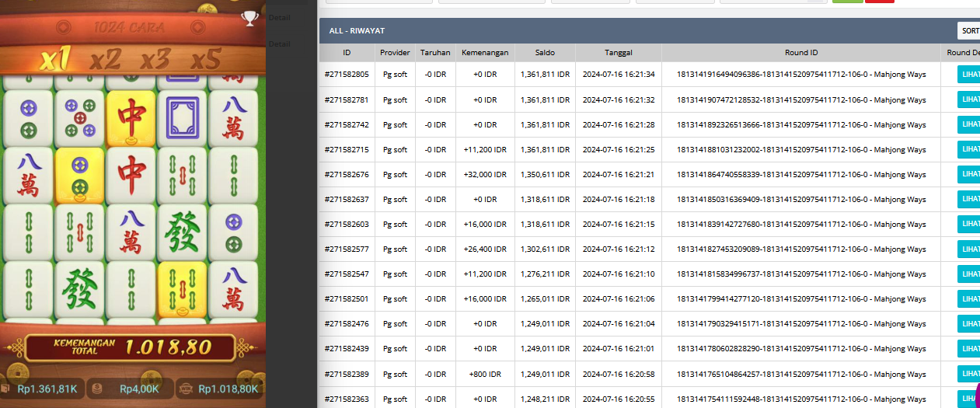
Task: Click the Rp1.018,80K win amount
Action: [228, 389]
